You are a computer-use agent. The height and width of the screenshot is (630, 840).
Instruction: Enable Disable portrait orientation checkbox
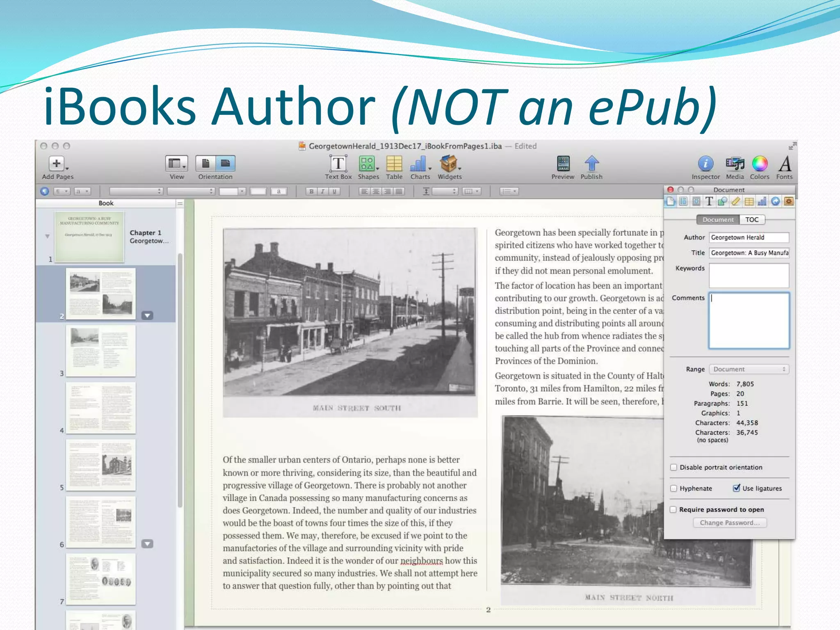click(673, 467)
